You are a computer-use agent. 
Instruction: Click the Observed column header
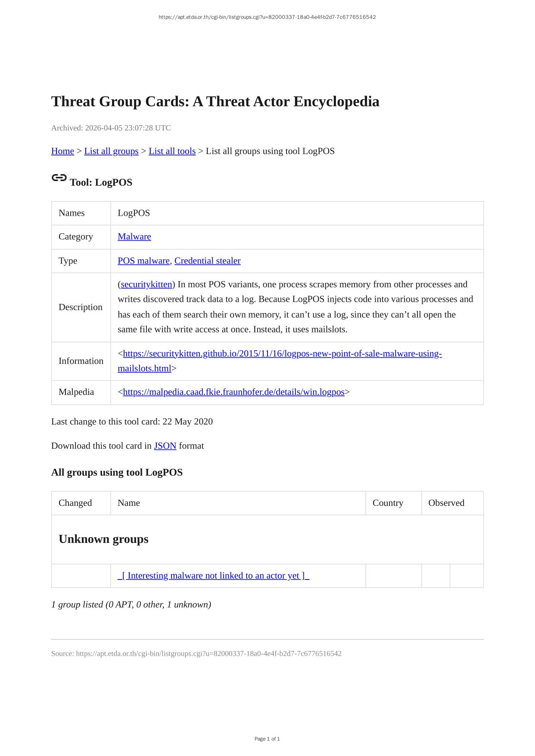[x=446, y=503]
